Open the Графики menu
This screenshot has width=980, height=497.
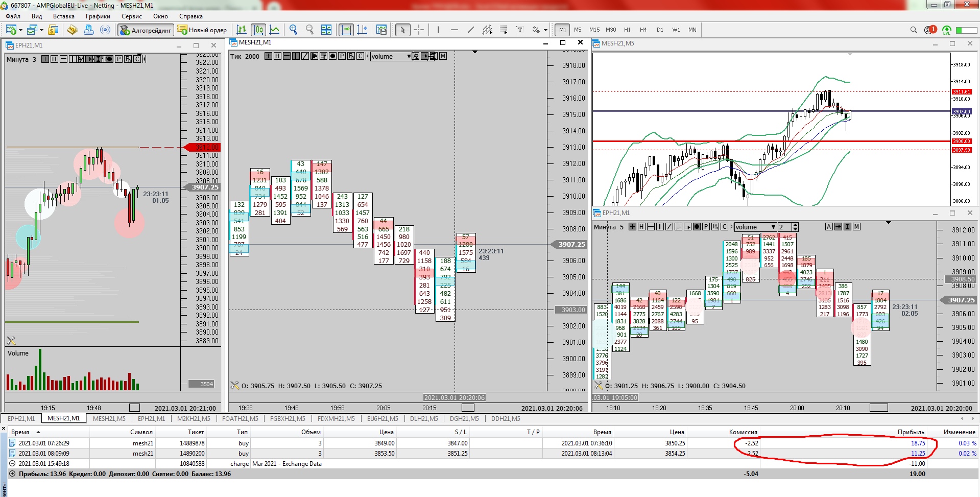click(x=98, y=16)
